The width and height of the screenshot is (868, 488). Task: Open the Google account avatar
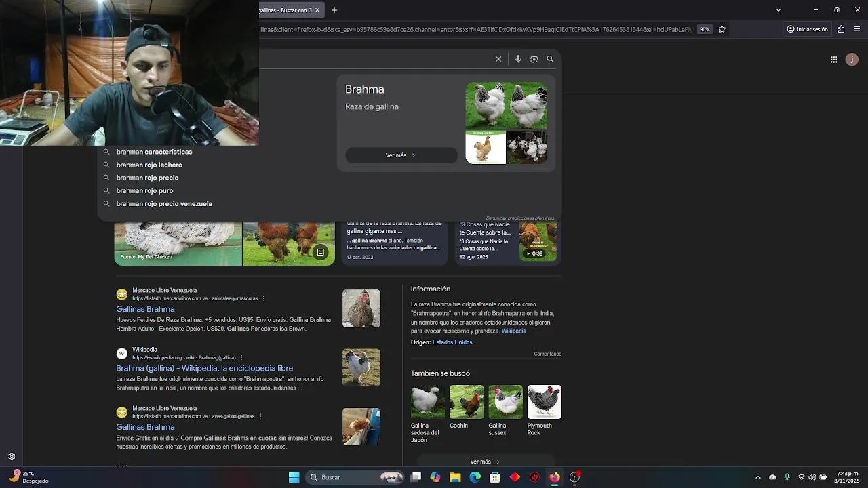pyautogui.click(x=852, y=60)
